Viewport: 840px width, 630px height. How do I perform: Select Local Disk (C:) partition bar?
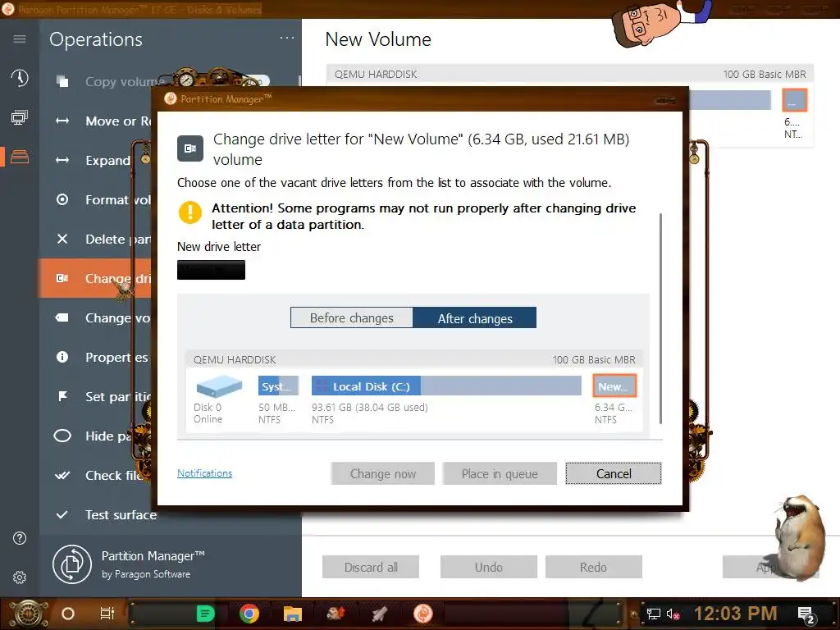[x=446, y=386]
